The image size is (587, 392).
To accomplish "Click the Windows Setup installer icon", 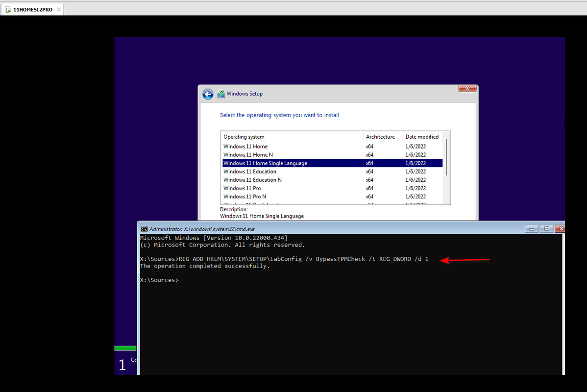I will click(221, 94).
